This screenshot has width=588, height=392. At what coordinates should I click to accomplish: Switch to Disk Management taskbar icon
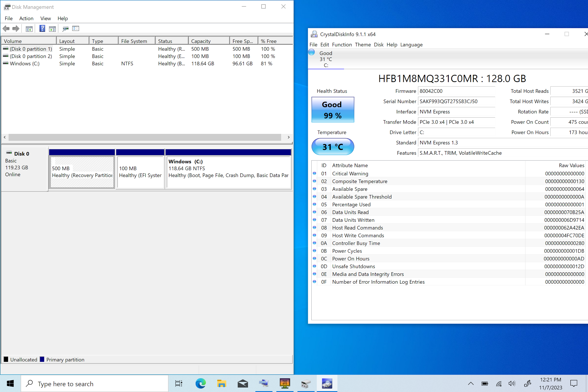tap(306, 383)
